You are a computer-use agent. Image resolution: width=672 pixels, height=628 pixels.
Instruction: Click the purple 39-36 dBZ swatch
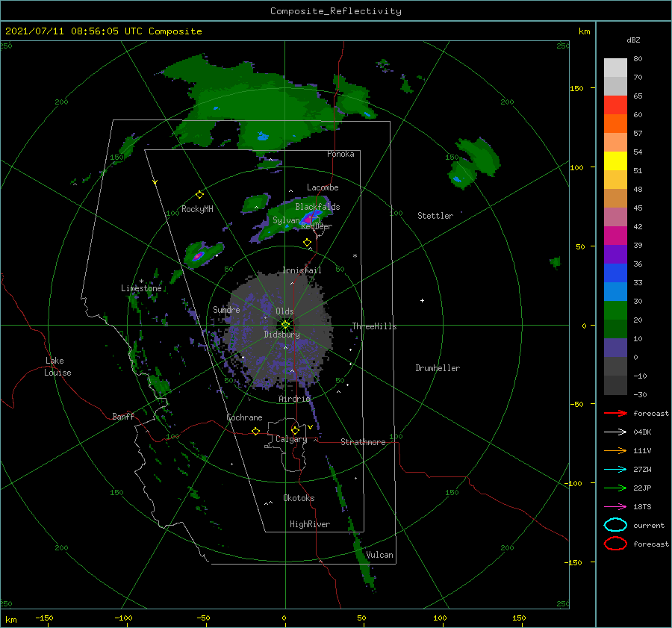click(615, 254)
